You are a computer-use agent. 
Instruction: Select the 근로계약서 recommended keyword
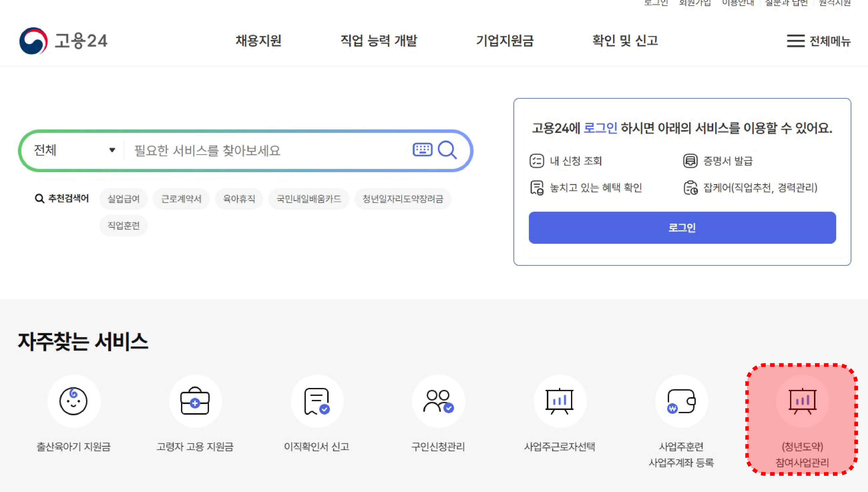pyautogui.click(x=181, y=199)
